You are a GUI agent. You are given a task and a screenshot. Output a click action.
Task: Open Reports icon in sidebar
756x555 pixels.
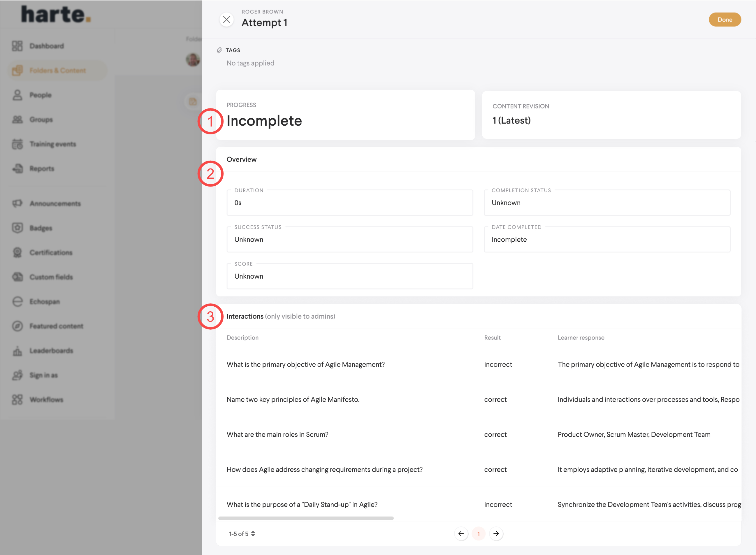tap(17, 169)
